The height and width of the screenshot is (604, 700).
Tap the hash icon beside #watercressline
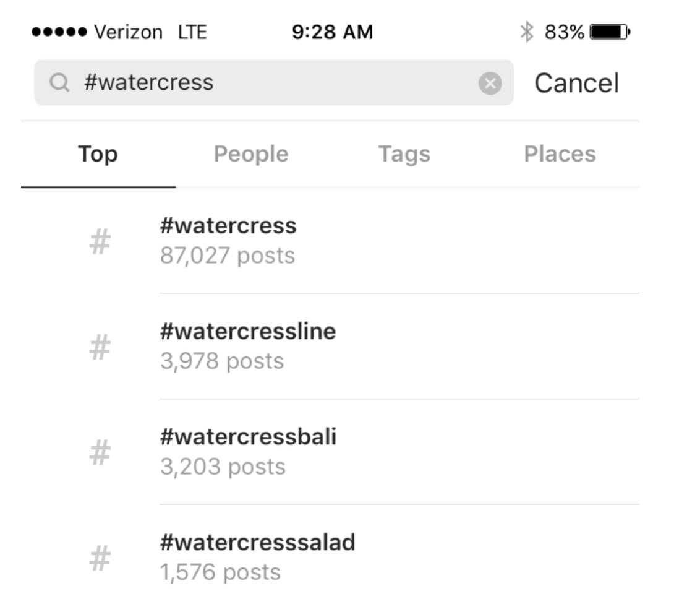[x=99, y=348]
